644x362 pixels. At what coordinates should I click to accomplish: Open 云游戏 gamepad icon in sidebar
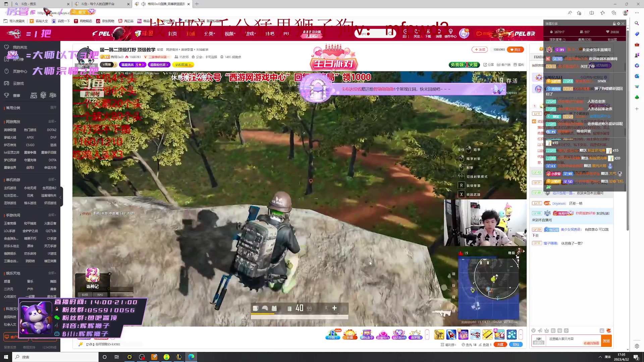point(6,83)
